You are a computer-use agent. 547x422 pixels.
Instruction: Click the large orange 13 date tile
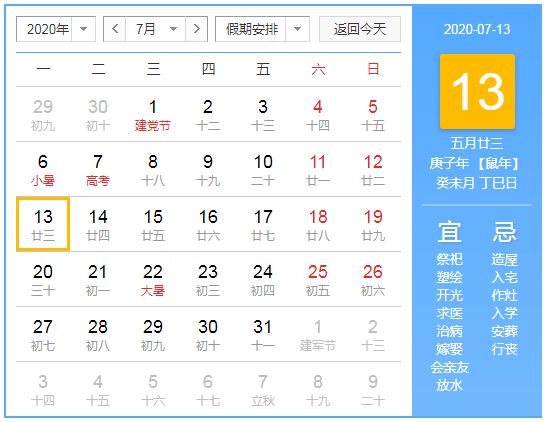click(477, 91)
